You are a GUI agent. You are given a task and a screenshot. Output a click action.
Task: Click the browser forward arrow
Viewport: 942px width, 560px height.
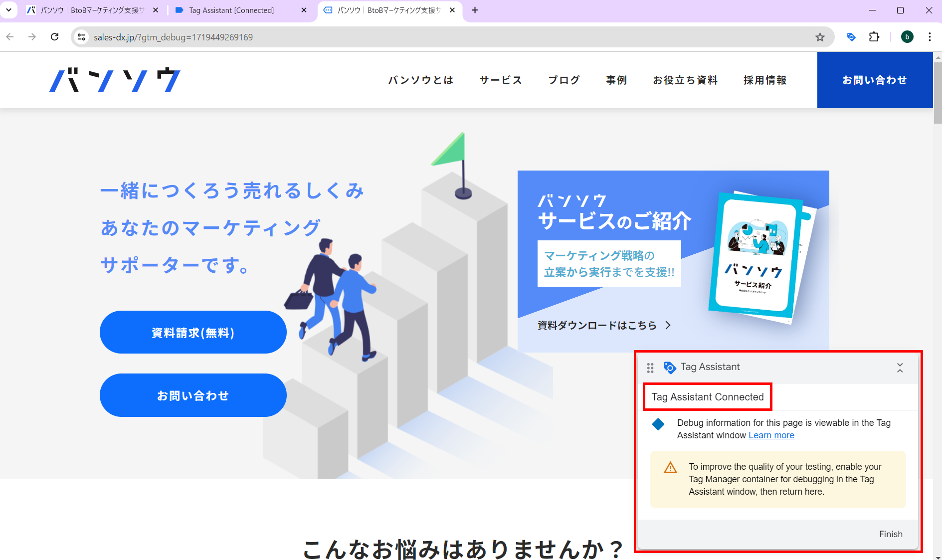pos(32,37)
